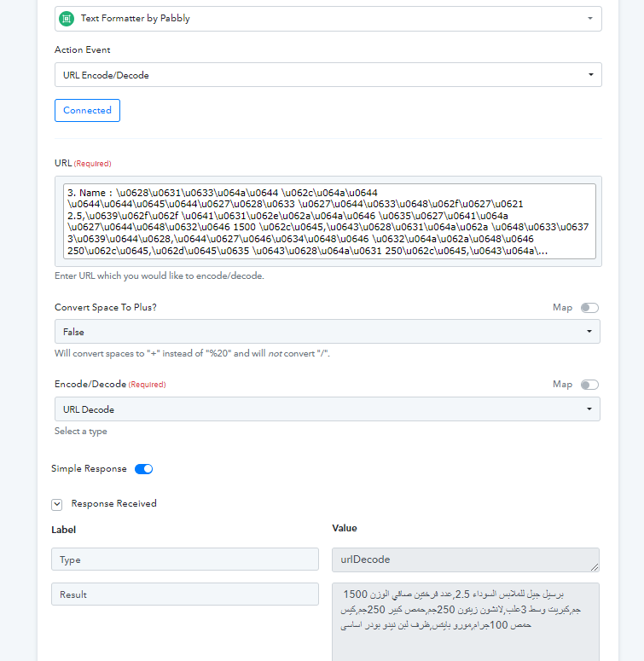Disable the Simple Response toggle
The width and height of the screenshot is (644, 661).
pyautogui.click(x=143, y=469)
